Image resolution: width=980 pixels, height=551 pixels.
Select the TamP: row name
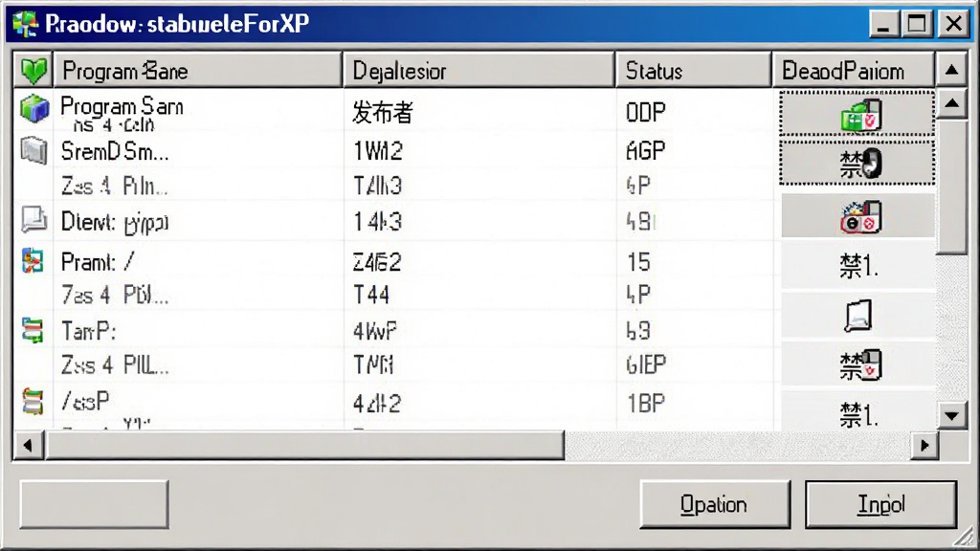88,331
